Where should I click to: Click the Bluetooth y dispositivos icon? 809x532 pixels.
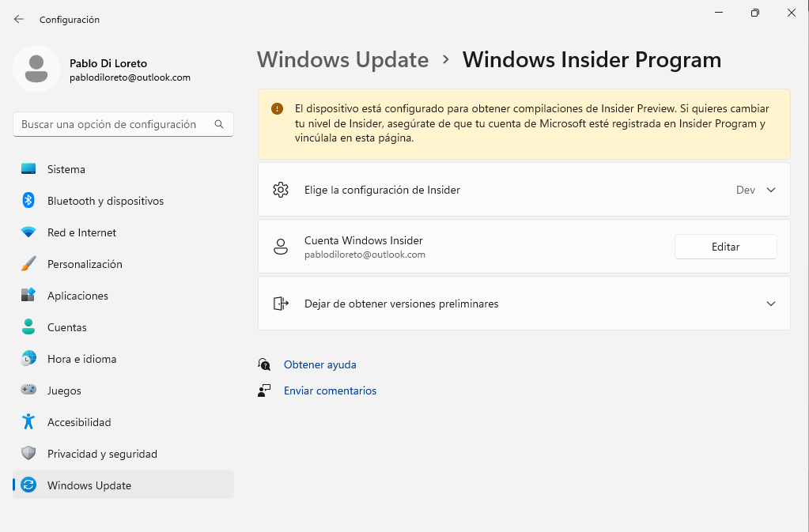coord(28,201)
